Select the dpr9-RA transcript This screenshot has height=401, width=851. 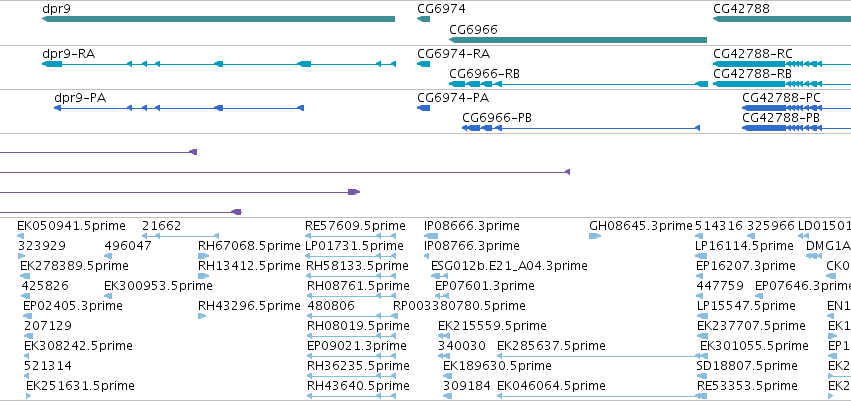[219, 64]
